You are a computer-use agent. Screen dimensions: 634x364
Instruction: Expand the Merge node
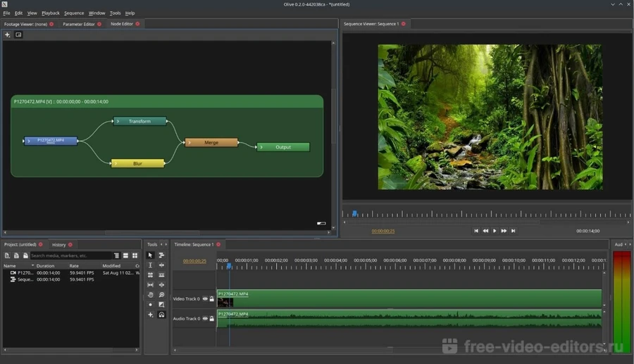[x=189, y=142]
